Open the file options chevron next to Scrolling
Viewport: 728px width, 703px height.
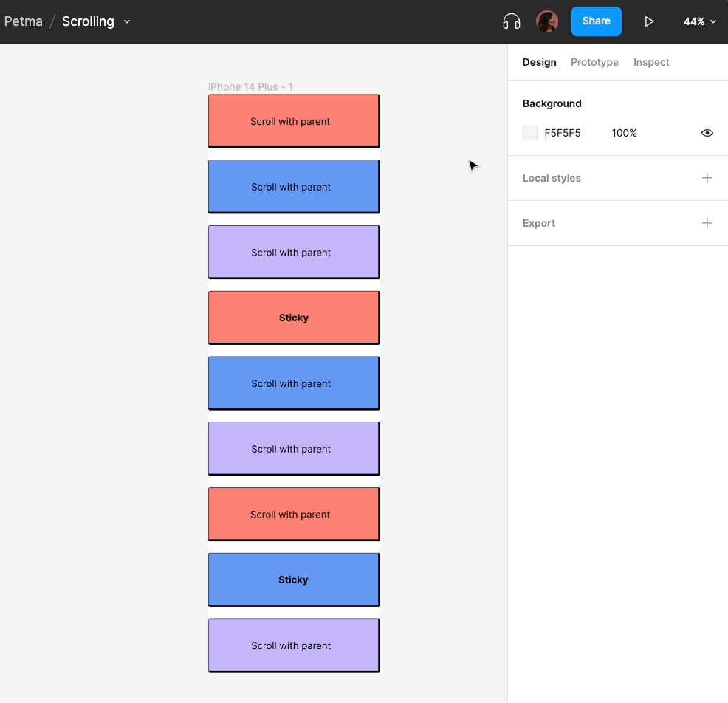click(x=126, y=21)
